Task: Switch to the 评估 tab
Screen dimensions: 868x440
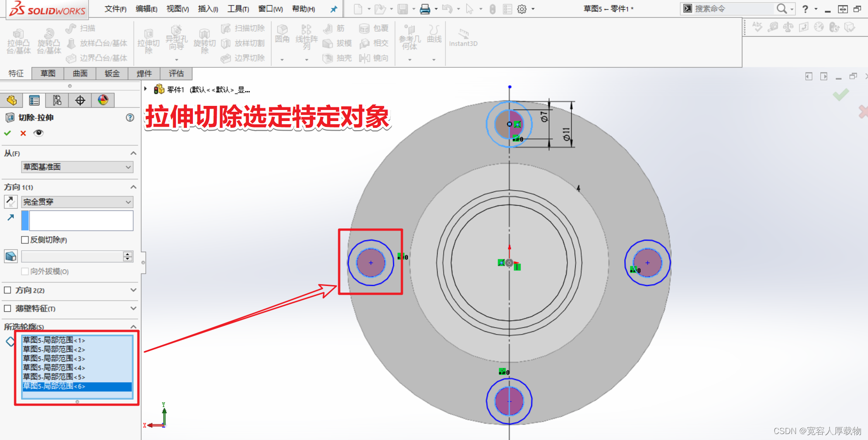Action: point(176,73)
